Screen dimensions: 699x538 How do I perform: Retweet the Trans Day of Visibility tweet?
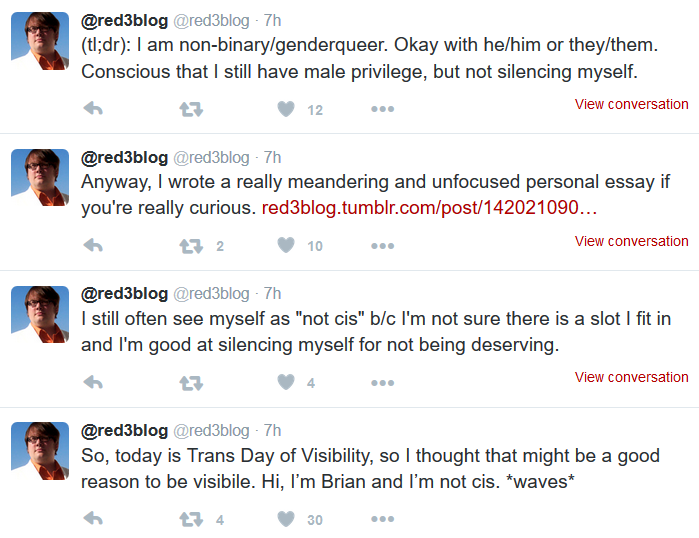pos(191,519)
